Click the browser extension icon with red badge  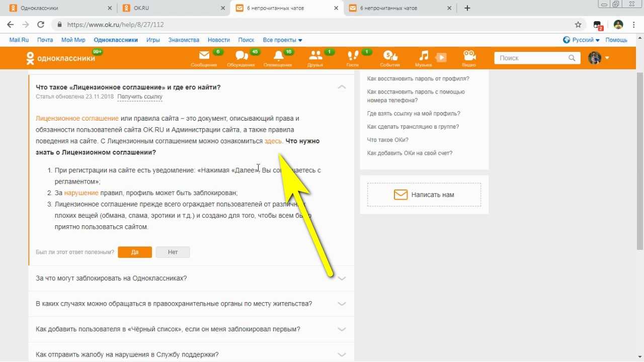coord(598,25)
